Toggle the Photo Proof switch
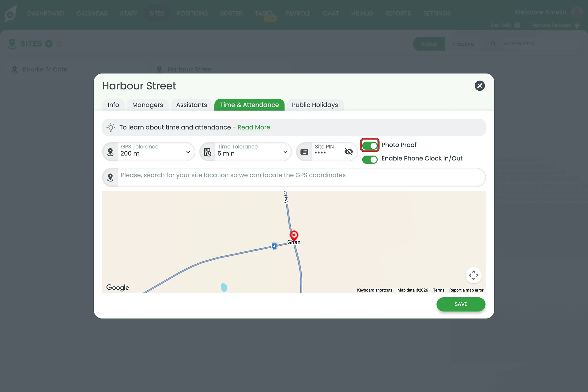The width and height of the screenshot is (588, 392). point(370,145)
